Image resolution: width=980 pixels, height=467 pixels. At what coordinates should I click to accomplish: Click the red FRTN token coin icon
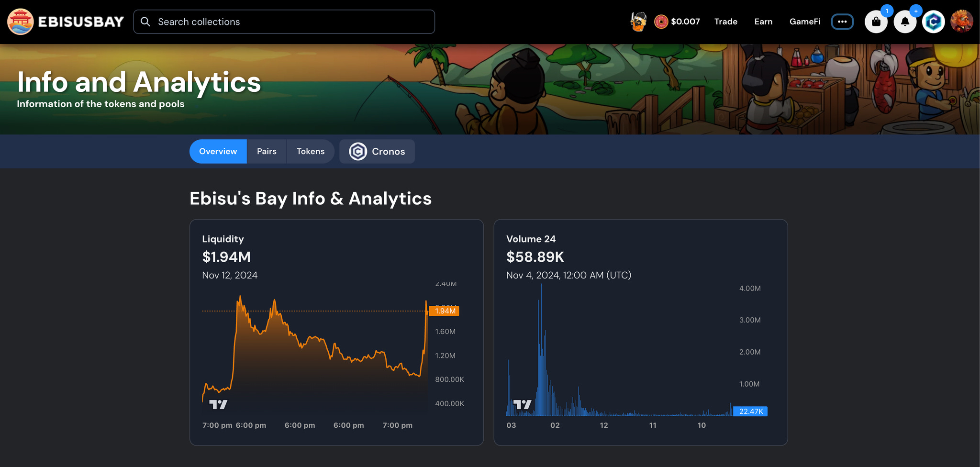661,22
